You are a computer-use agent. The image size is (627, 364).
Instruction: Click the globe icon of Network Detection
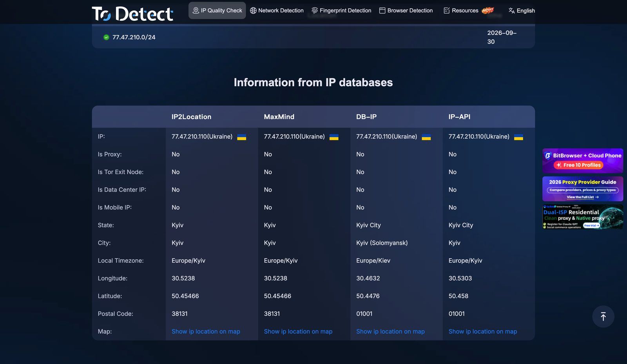[253, 11]
